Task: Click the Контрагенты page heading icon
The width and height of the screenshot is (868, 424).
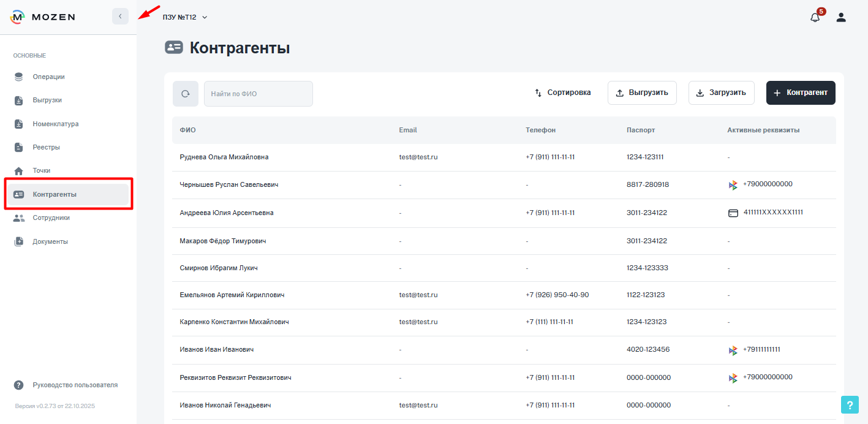Action: [x=174, y=48]
